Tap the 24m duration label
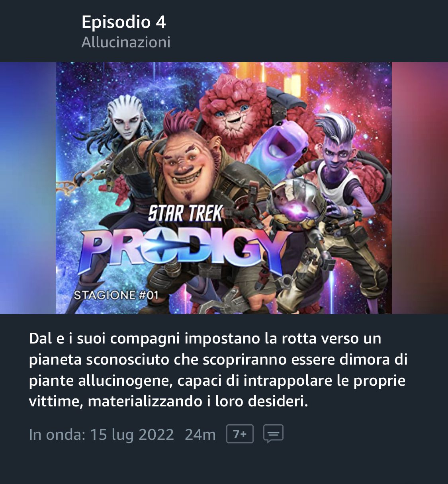The image size is (448, 484). click(200, 434)
